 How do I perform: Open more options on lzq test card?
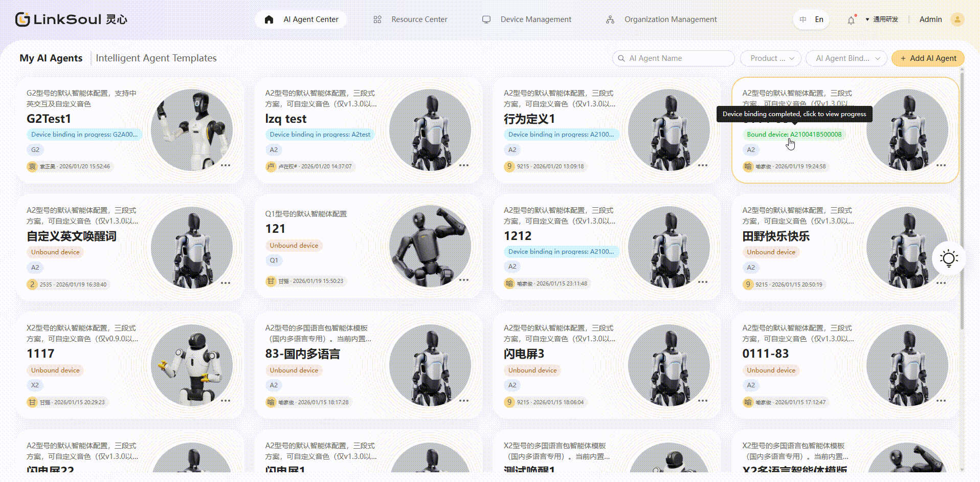pyautogui.click(x=464, y=165)
